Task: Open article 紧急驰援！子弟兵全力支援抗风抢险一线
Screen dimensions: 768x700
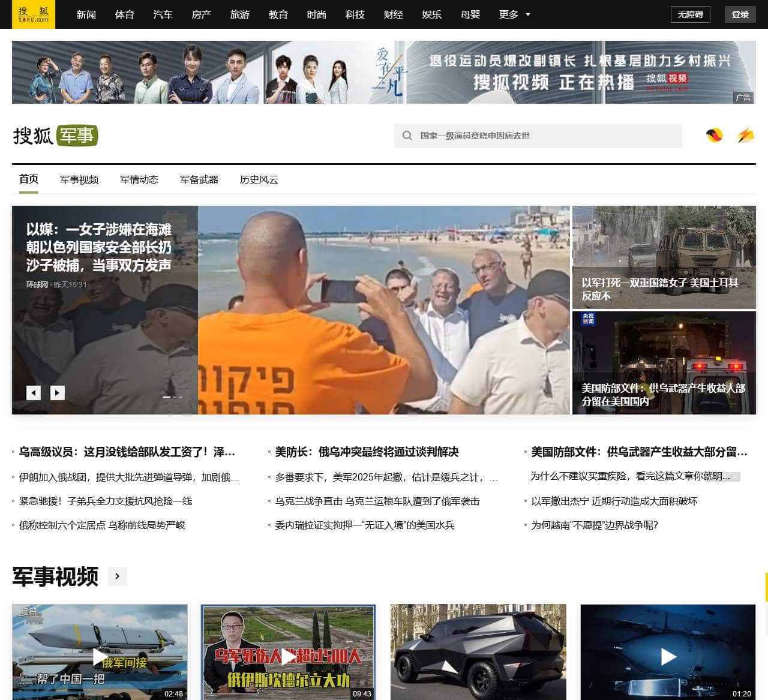Action: point(106,501)
